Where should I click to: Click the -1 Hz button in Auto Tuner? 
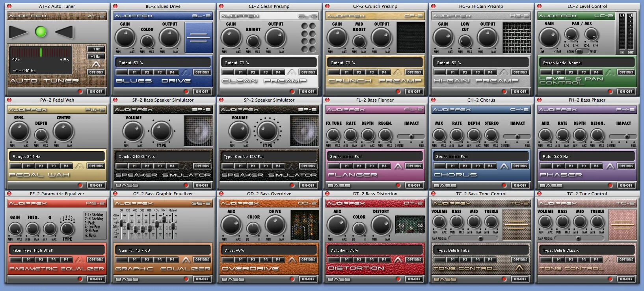point(96,49)
